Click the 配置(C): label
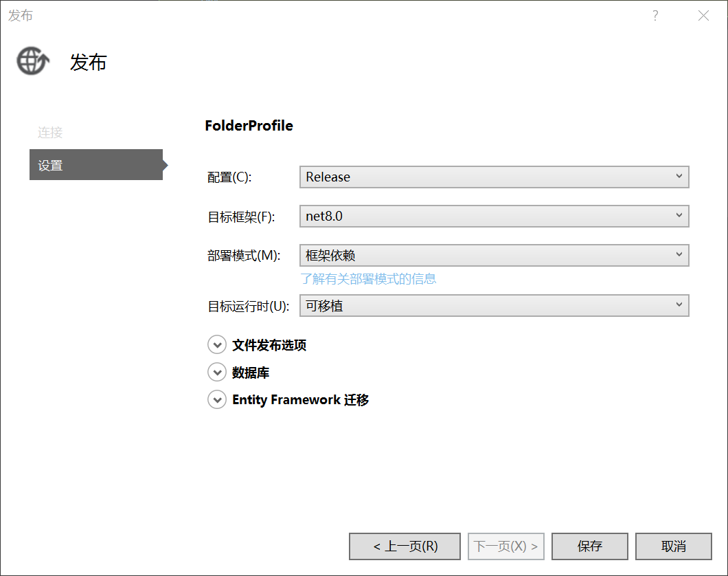 coord(229,177)
